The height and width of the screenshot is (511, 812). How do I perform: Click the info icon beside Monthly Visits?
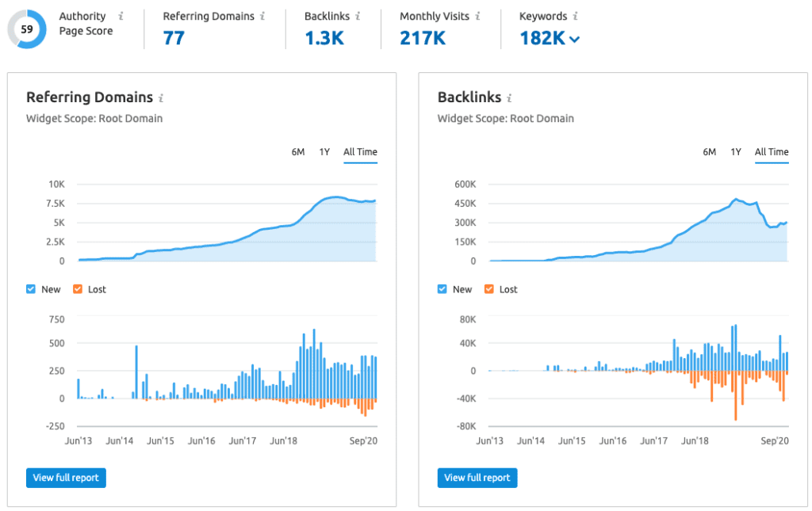[x=477, y=16]
